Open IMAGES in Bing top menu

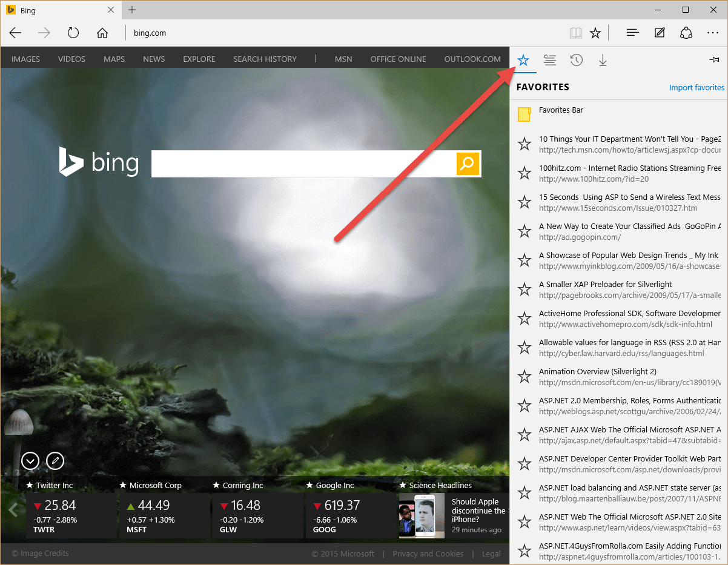25,59
